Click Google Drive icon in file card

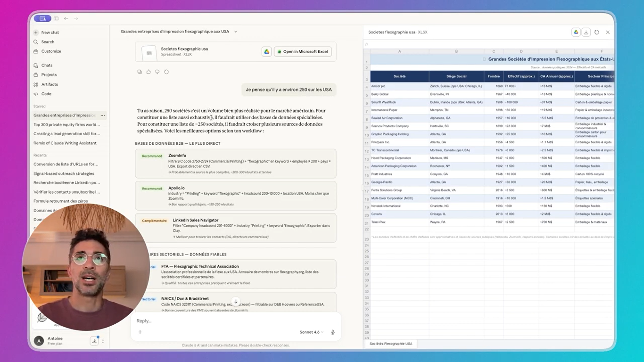[266, 52]
